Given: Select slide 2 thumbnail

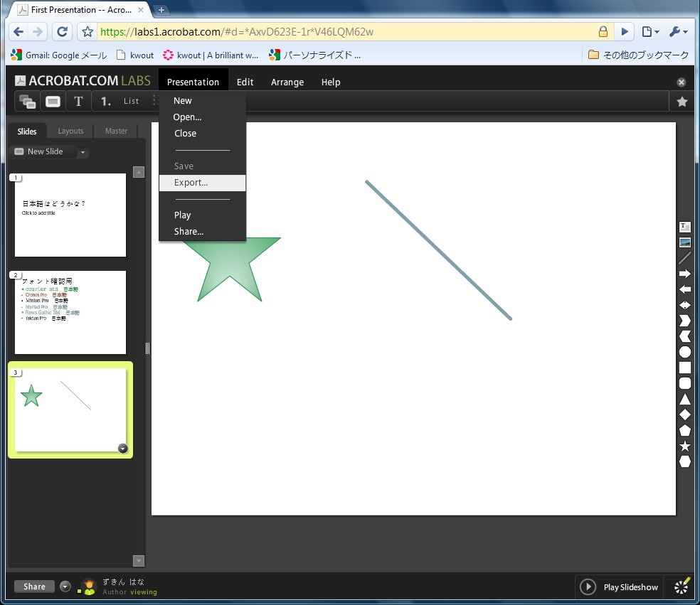Looking at the screenshot, I should (70, 312).
